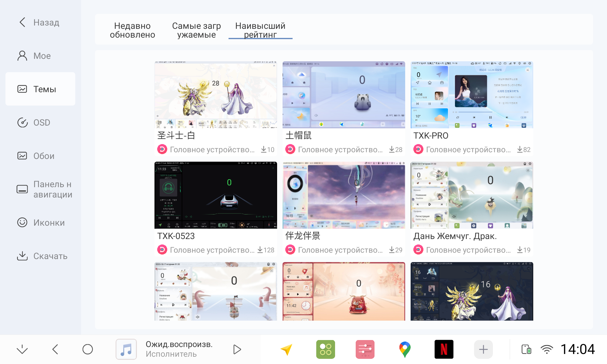
Task: Click Дань Жемчуг. Драк. title text
Action: click(x=455, y=236)
